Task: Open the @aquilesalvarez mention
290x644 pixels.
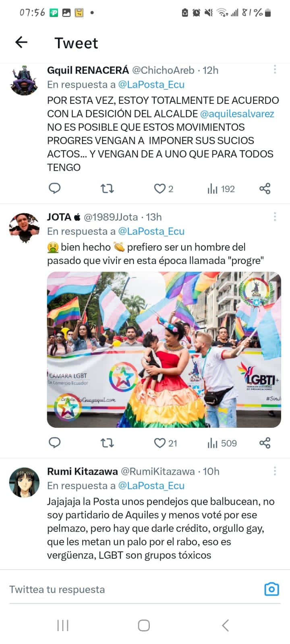Action: 237,114
